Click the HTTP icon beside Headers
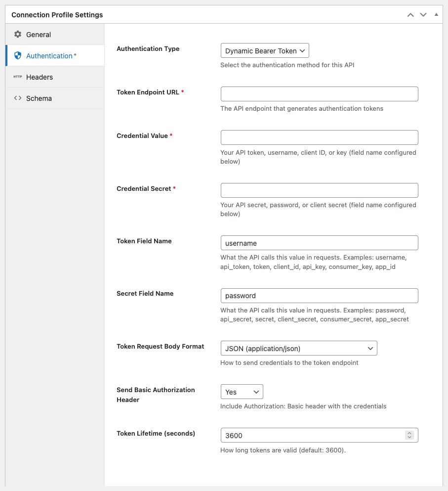Image resolution: width=448 pixels, height=491 pixels. pyautogui.click(x=17, y=77)
